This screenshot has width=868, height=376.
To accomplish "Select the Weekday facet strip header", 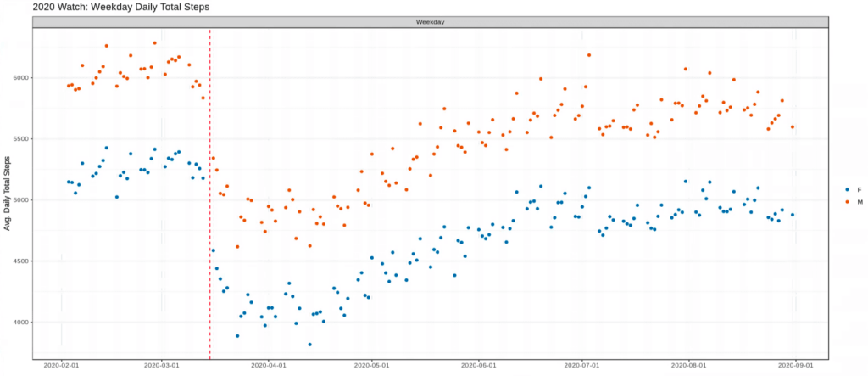I will (431, 22).
